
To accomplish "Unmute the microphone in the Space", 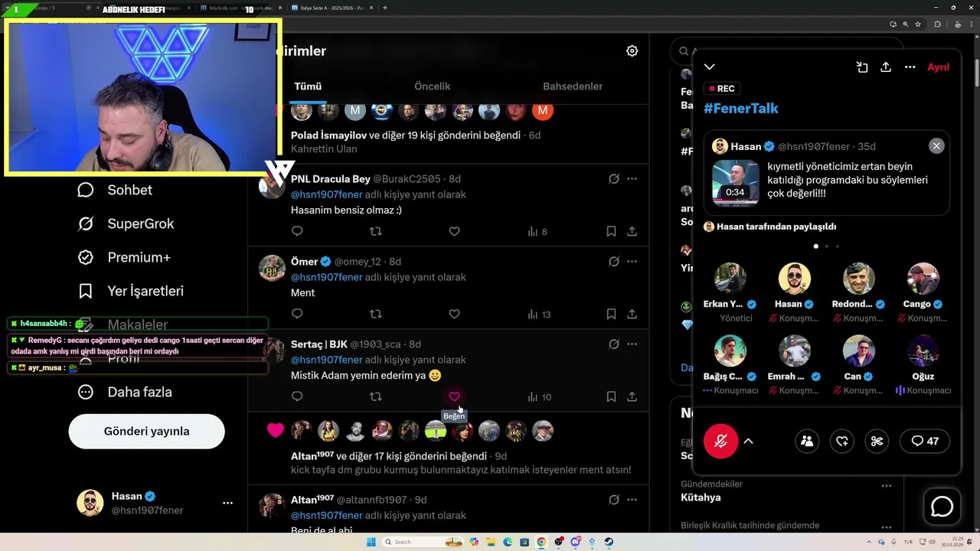I will (x=720, y=441).
